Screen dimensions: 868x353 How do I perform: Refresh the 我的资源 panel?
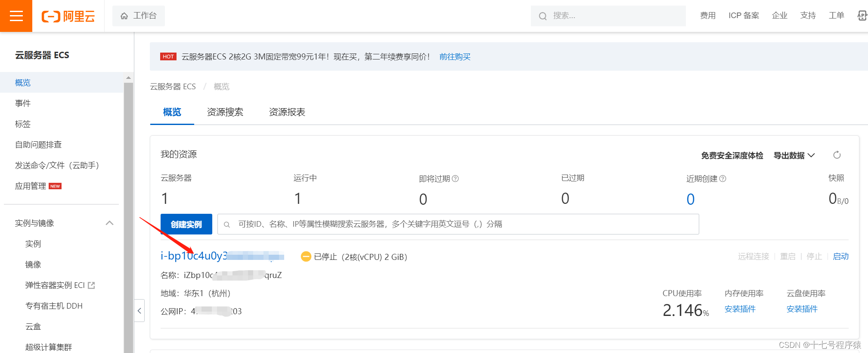pyautogui.click(x=837, y=155)
